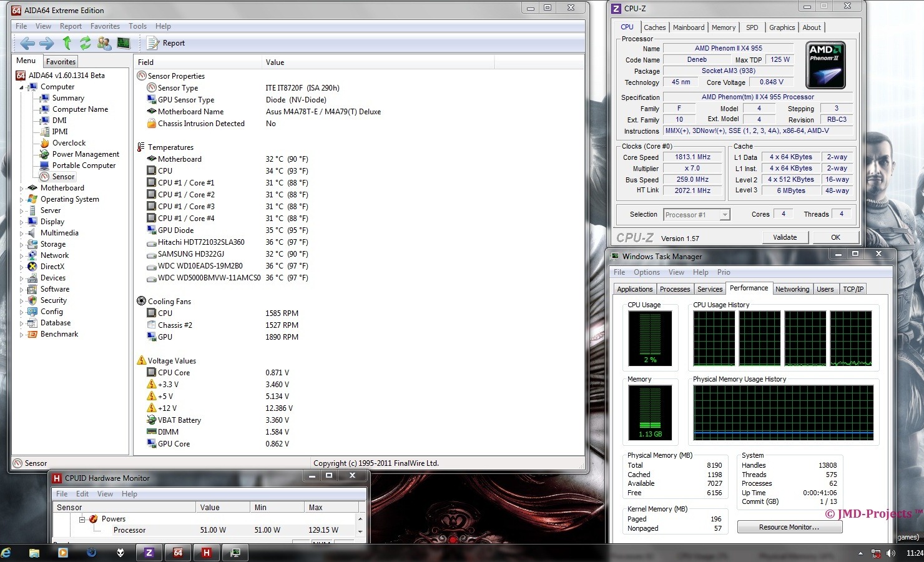This screenshot has height=562, width=924.
Task: Show hidden system tray icons
Action: pos(860,553)
